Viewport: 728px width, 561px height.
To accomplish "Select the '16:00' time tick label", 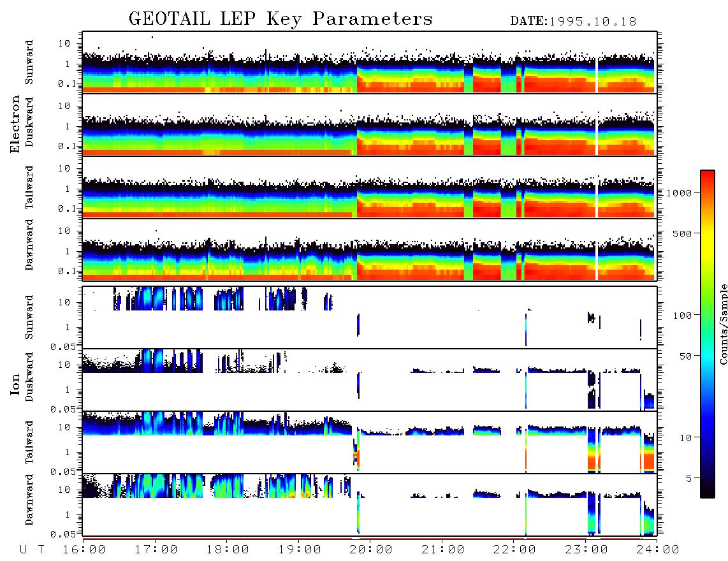I will click(85, 550).
